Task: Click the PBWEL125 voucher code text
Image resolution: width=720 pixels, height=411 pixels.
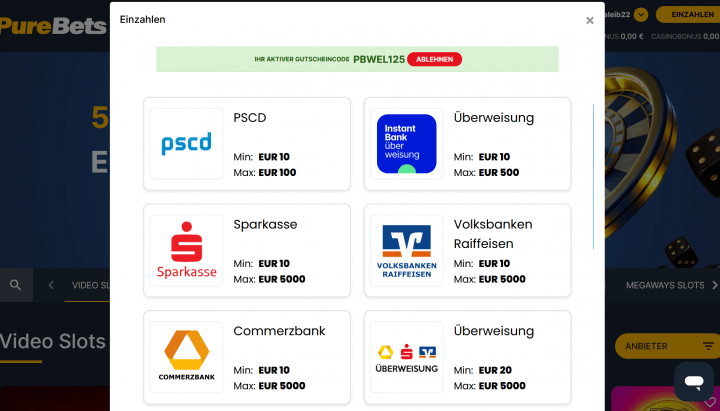Action: 379,60
